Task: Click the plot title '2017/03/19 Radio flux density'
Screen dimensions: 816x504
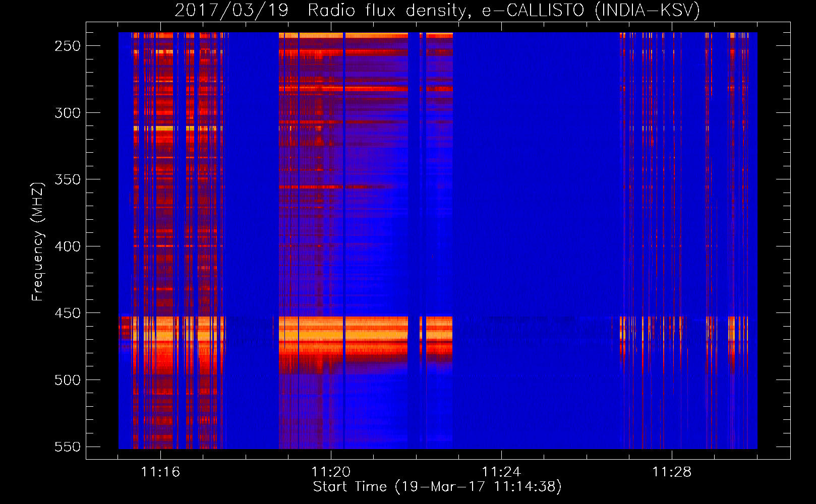Action: coord(437,10)
